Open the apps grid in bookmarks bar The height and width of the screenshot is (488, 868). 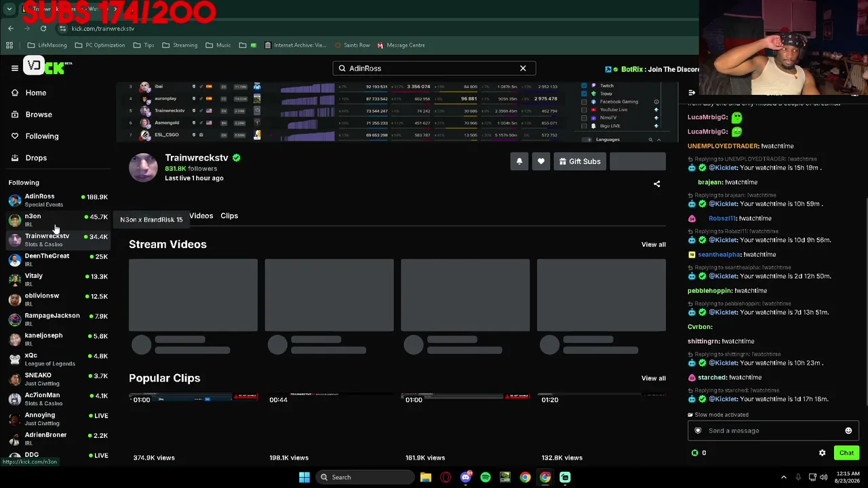coord(9,45)
